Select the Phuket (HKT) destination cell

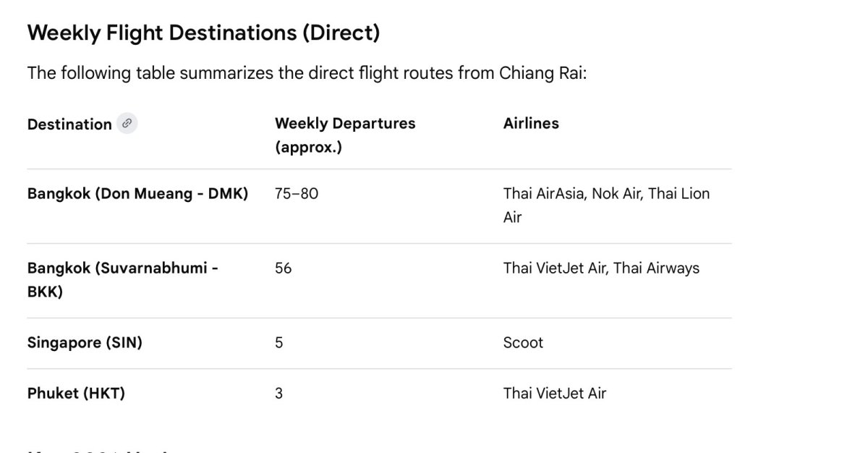click(x=76, y=394)
